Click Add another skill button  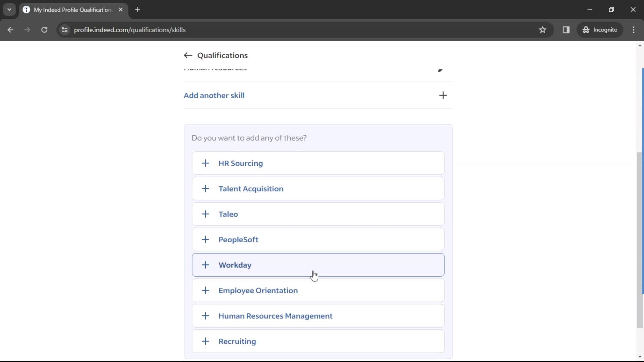(x=315, y=95)
